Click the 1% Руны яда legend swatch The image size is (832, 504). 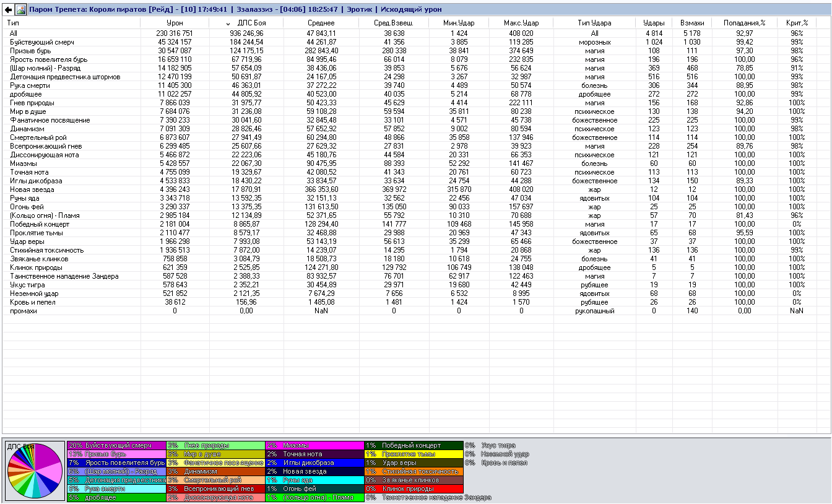[x=314, y=480]
